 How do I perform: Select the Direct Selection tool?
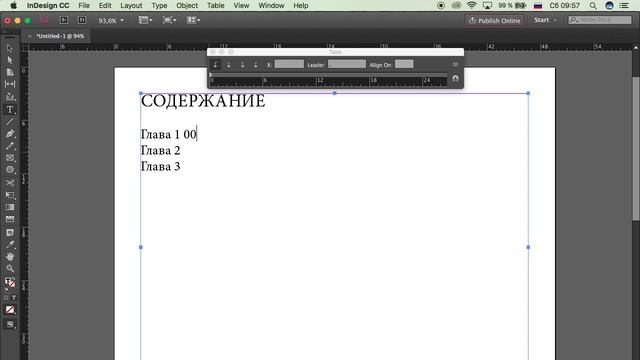click(x=10, y=60)
